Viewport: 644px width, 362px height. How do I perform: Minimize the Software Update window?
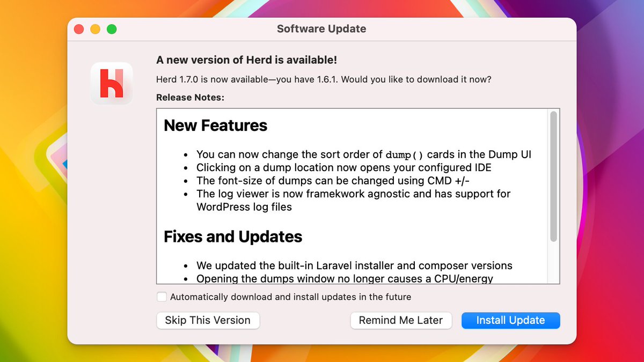coord(95,29)
